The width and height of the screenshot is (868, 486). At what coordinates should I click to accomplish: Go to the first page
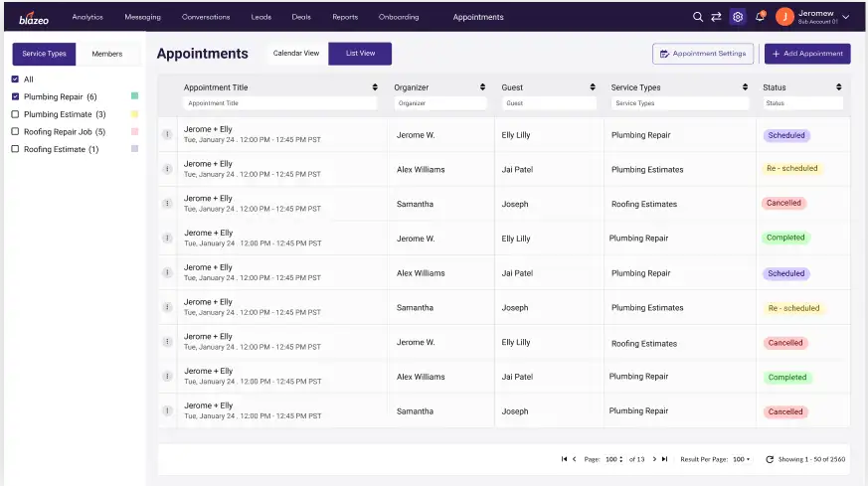tap(564, 459)
